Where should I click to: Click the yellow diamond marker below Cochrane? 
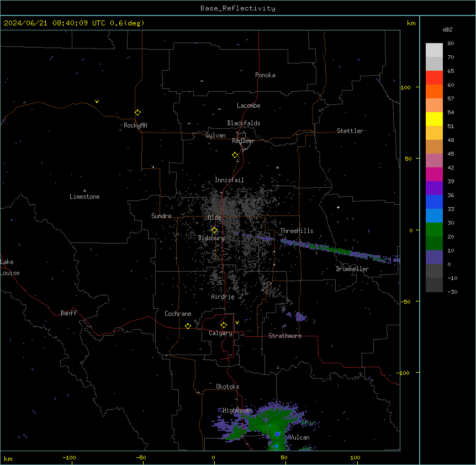tap(188, 326)
